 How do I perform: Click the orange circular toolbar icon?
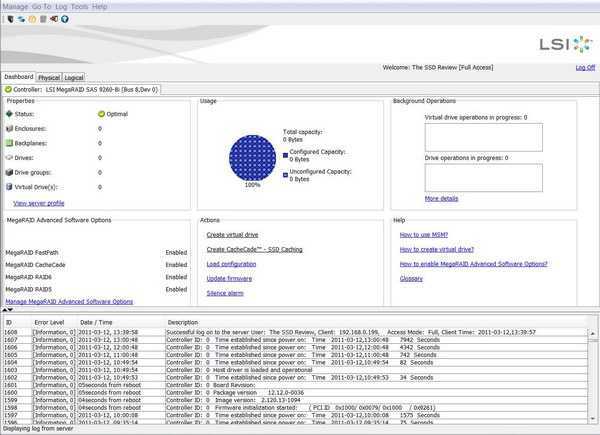pos(32,19)
